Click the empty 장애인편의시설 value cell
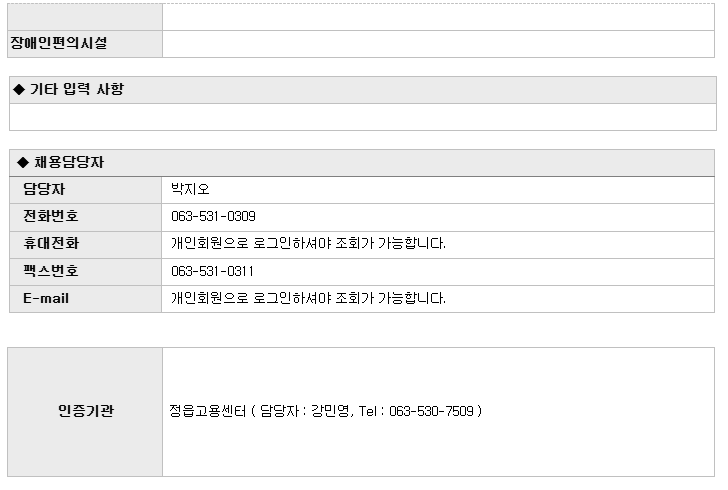The image size is (728, 490). 438,44
